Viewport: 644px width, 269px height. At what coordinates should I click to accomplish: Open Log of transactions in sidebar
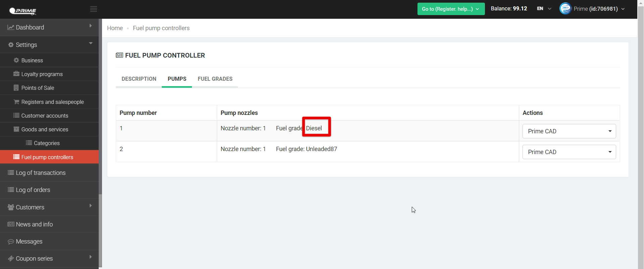[x=41, y=173]
